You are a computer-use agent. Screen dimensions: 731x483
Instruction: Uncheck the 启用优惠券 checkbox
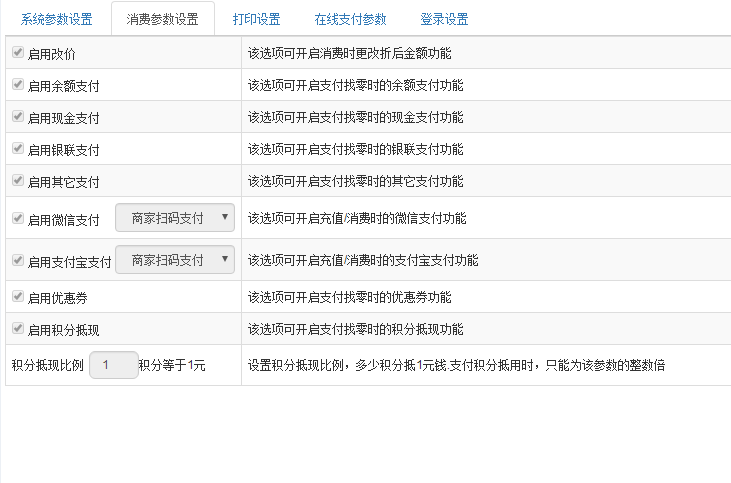pos(17,296)
